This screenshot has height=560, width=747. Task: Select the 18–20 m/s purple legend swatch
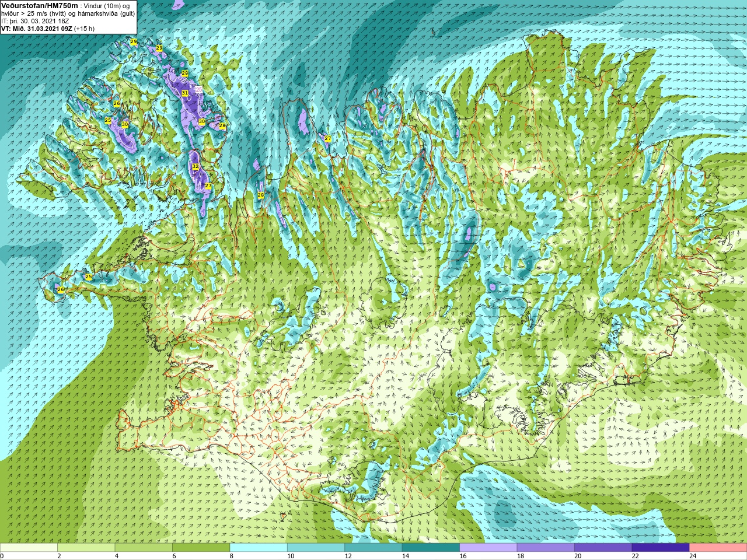tap(546, 548)
